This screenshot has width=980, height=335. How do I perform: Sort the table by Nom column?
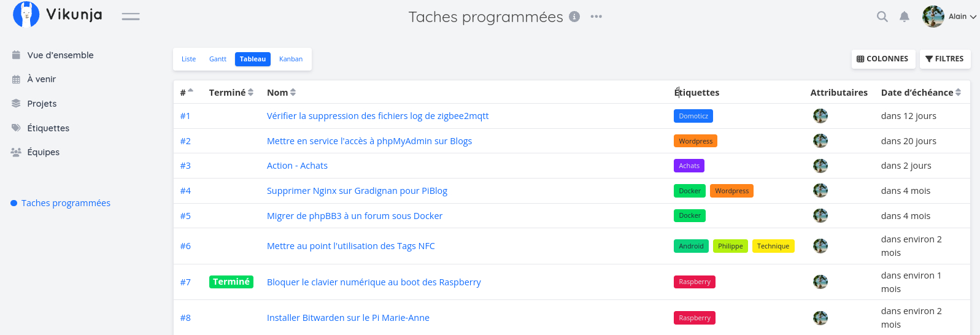[x=282, y=93]
